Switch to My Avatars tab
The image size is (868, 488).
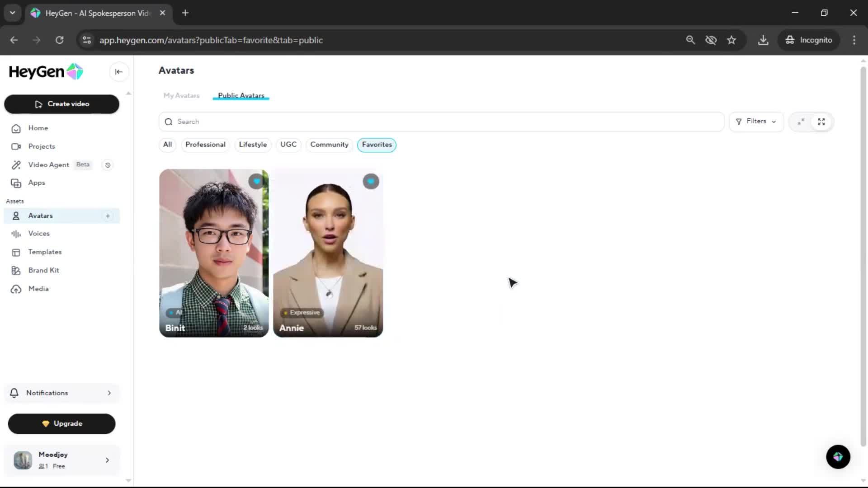pos(181,96)
